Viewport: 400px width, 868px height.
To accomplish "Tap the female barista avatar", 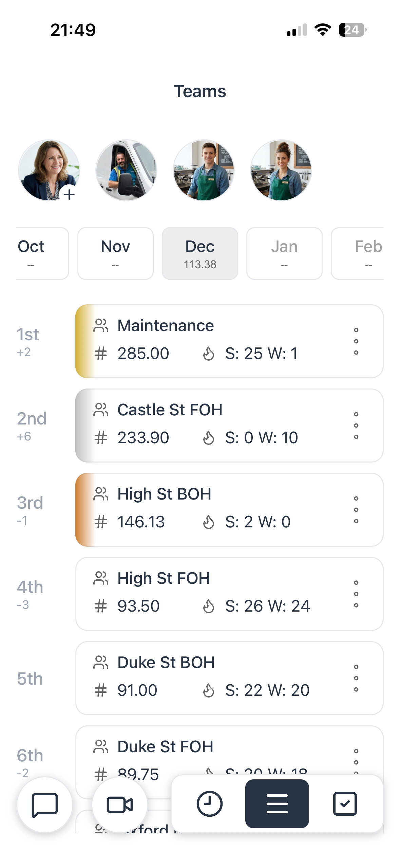I will [x=281, y=170].
